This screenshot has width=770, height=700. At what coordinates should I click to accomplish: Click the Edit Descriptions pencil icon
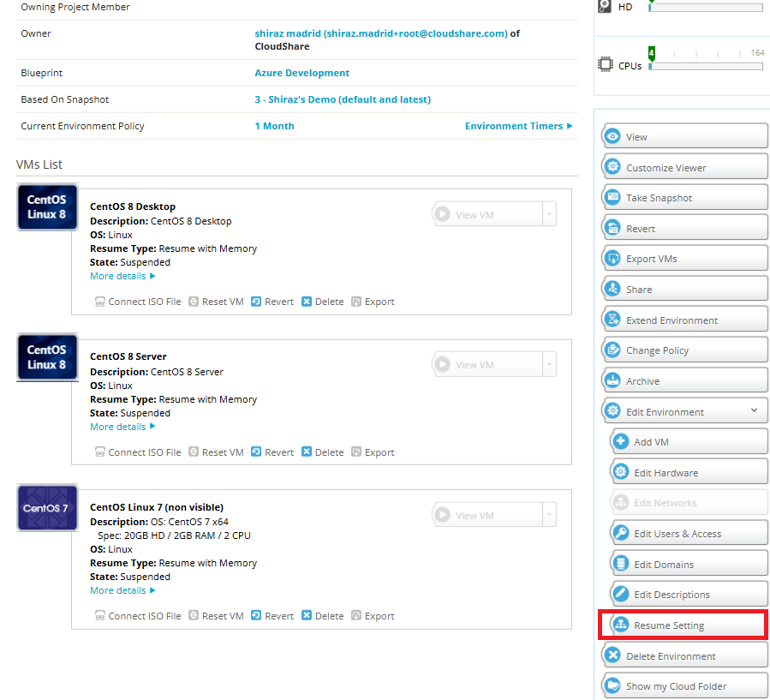621,594
